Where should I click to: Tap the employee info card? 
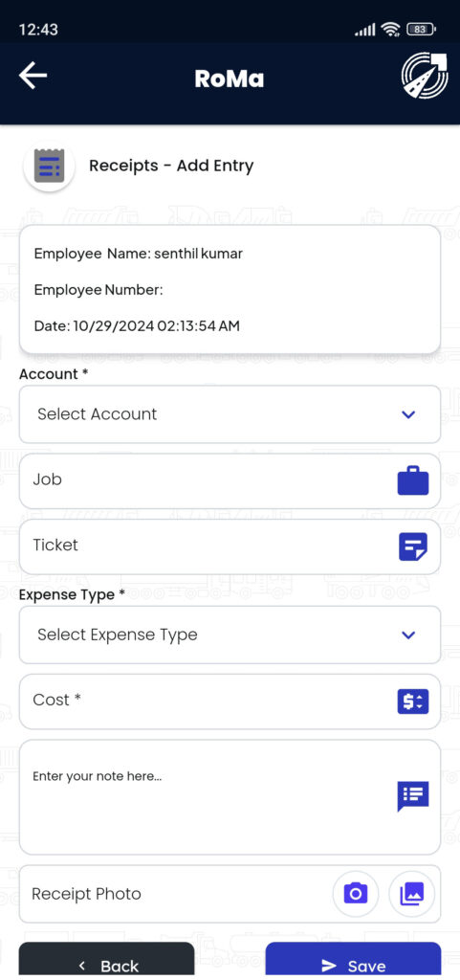pos(230,290)
